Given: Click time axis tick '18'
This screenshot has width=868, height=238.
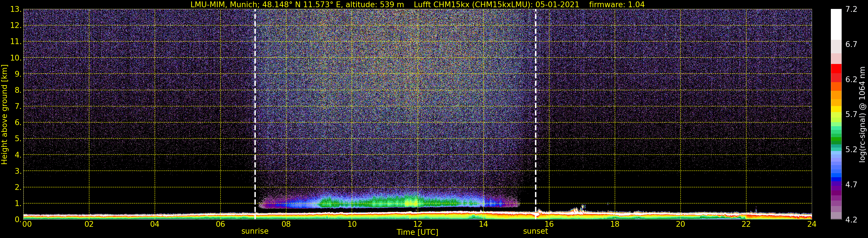Looking at the screenshot, I should point(614,224).
